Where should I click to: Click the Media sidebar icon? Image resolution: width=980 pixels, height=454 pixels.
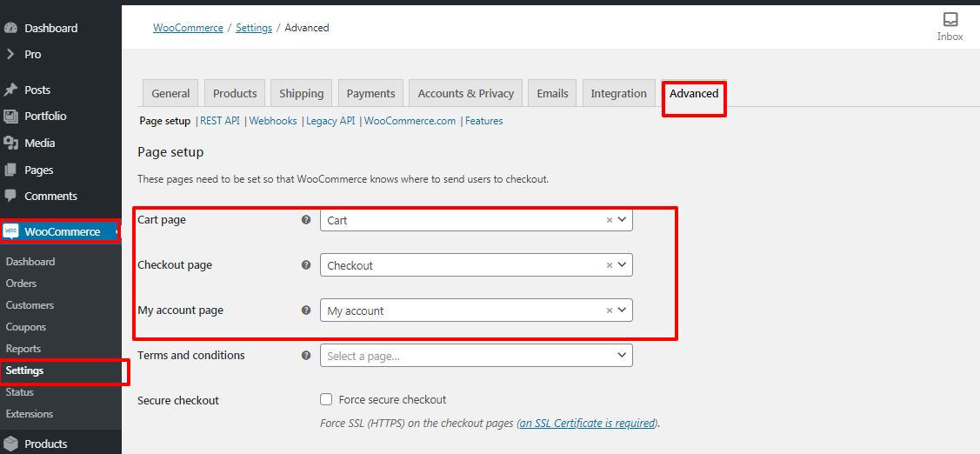click(10, 144)
